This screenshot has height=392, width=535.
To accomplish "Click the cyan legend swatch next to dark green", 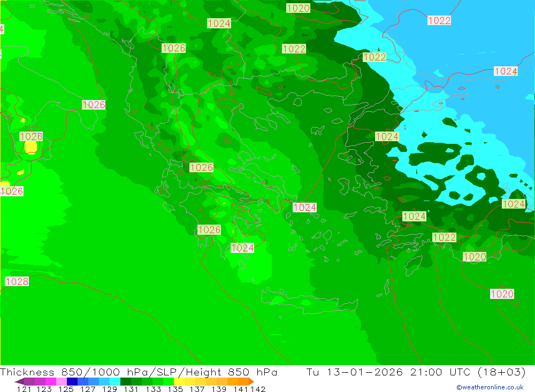I will pyautogui.click(x=115, y=381).
